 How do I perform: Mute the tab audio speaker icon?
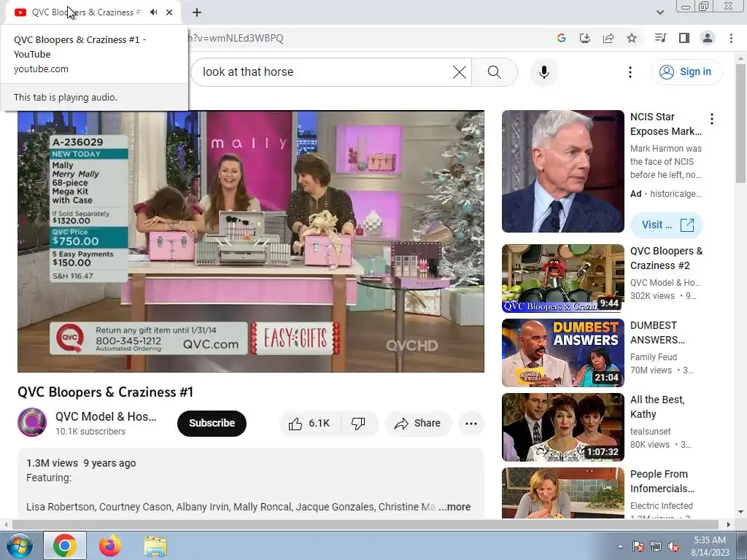153,12
